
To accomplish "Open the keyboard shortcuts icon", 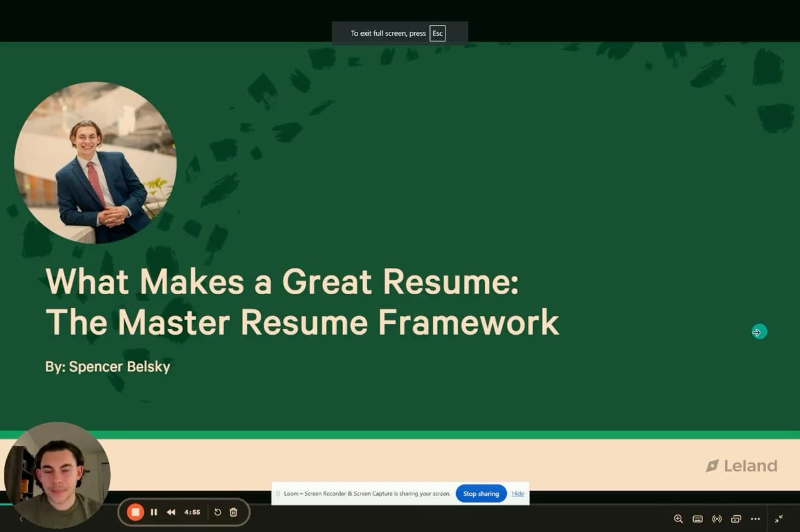I will pos(697,519).
